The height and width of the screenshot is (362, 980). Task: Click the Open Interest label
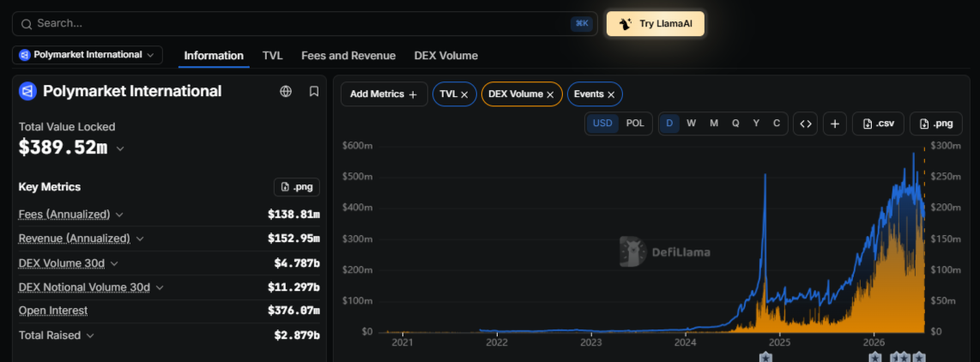[x=53, y=311]
